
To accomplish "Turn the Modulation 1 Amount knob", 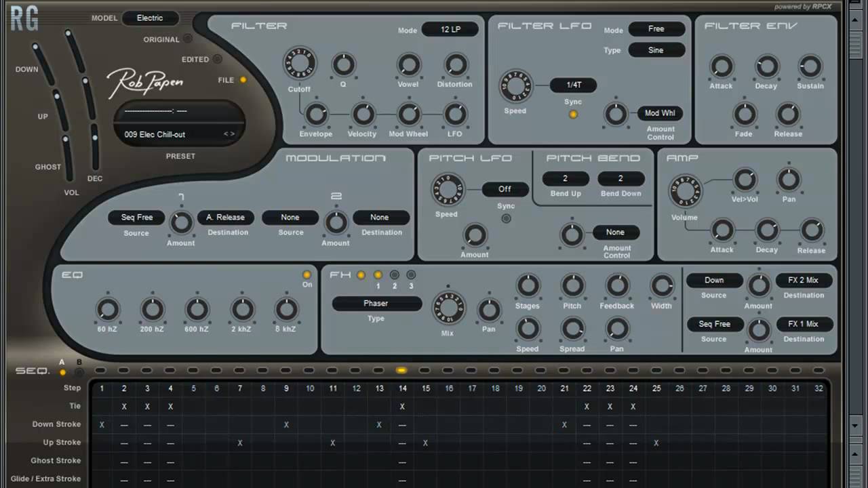I will pyautogui.click(x=181, y=222).
